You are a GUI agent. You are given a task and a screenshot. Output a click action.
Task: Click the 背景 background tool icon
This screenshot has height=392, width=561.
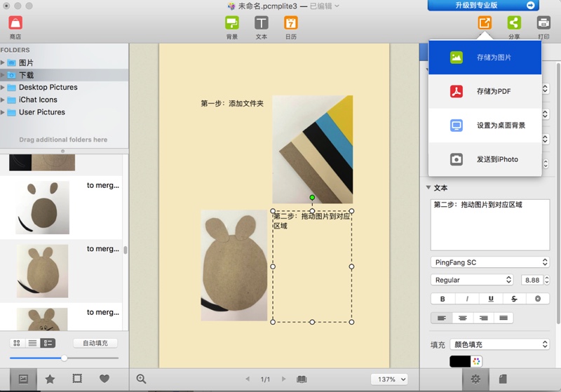click(231, 23)
